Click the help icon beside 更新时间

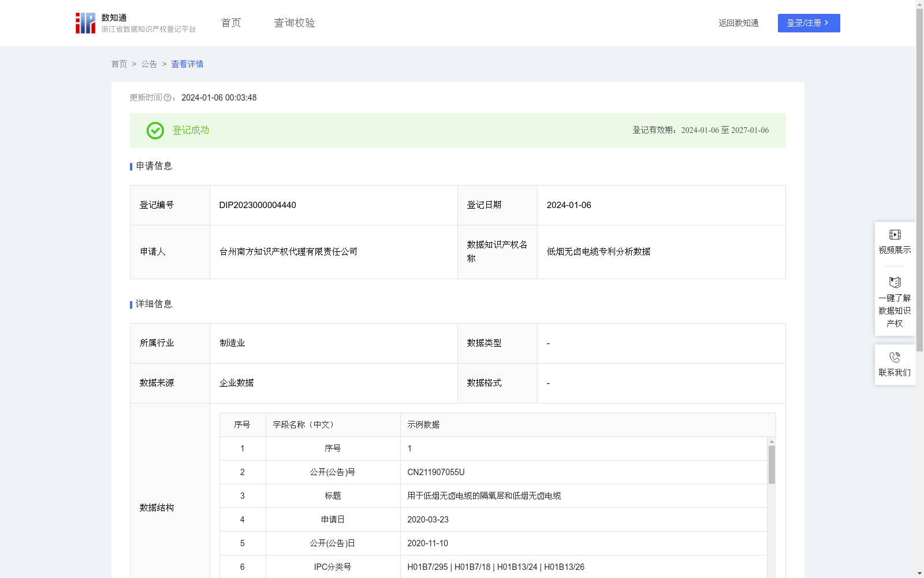point(167,98)
